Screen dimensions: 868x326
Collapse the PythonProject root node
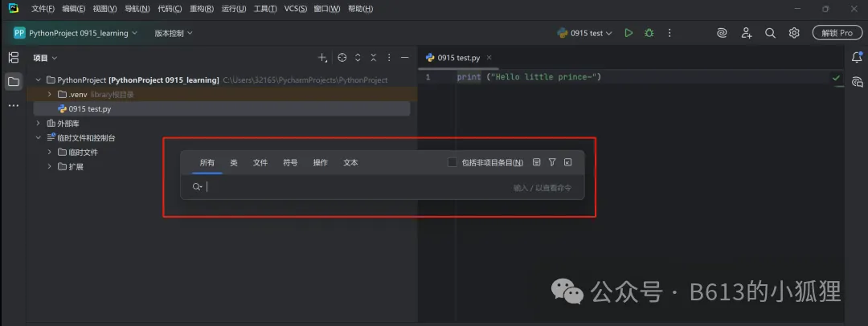[39, 80]
